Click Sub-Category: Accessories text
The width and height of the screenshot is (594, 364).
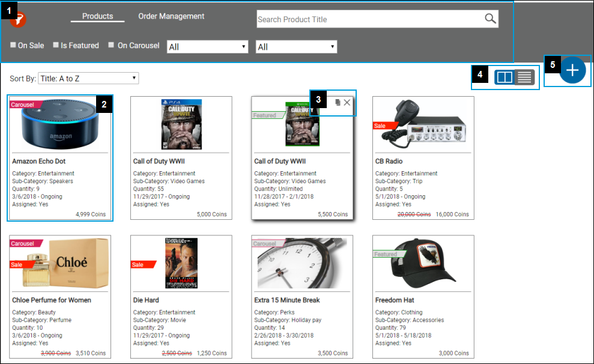(x=410, y=320)
